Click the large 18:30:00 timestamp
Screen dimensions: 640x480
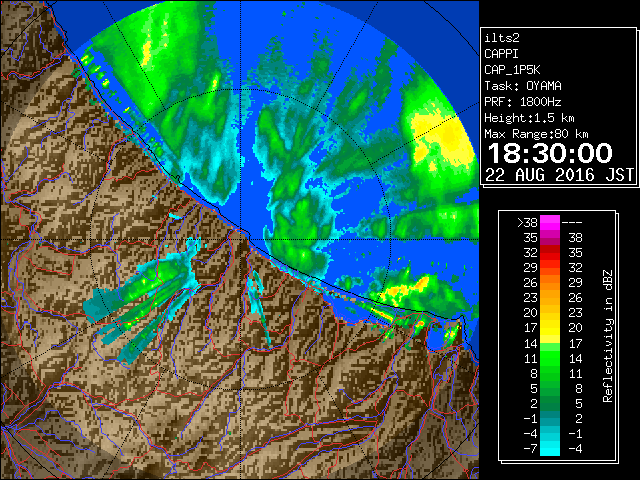[x=550, y=153]
